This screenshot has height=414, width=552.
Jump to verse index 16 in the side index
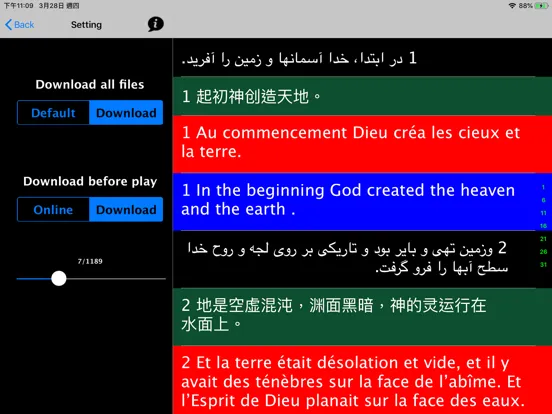click(x=543, y=226)
